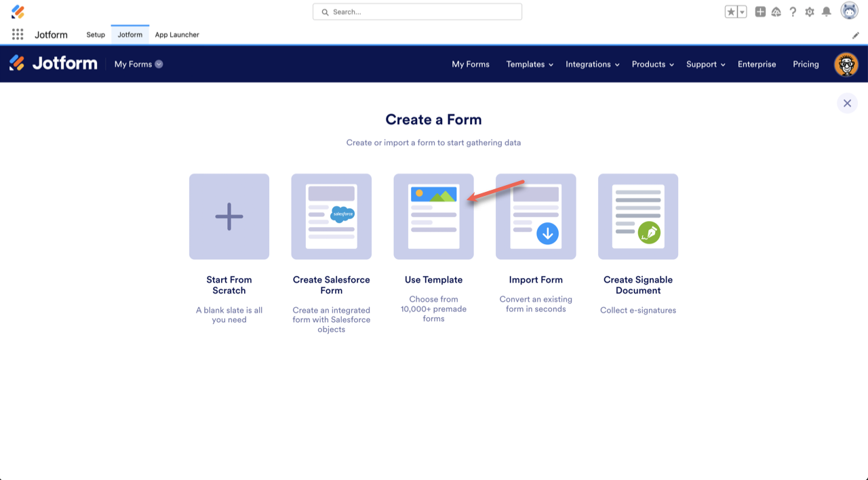Click the Create Signable Document label
Image resolution: width=868 pixels, height=480 pixels.
[x=638, y=285]
